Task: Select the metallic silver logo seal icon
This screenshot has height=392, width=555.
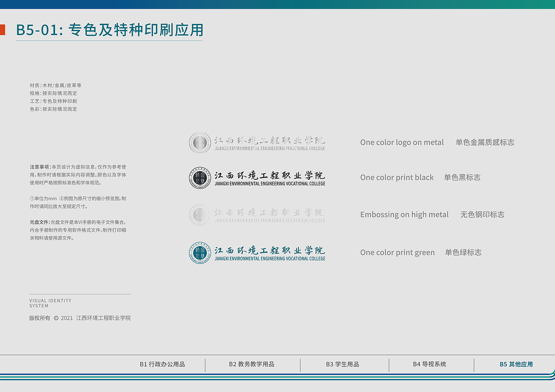Action: pyautogui.click(x=199, y=143)
